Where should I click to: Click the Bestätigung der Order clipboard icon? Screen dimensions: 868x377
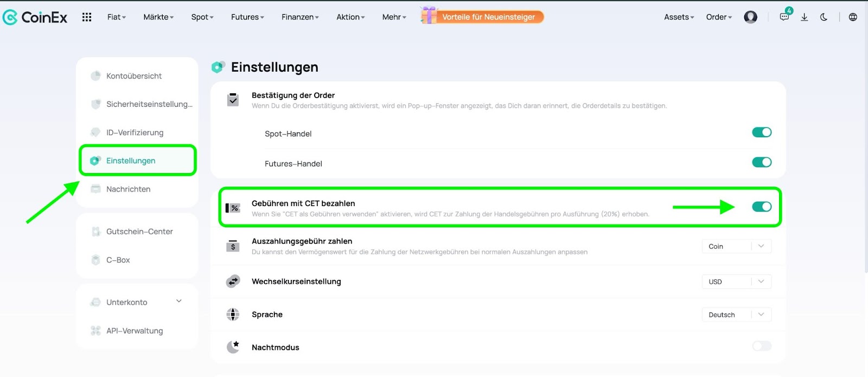[233, 99]
